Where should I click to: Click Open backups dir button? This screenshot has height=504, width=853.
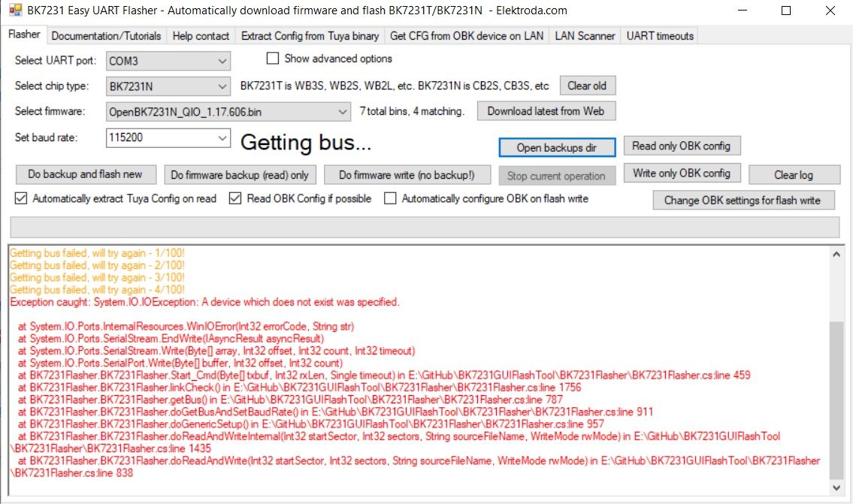[x=557, y=147]
